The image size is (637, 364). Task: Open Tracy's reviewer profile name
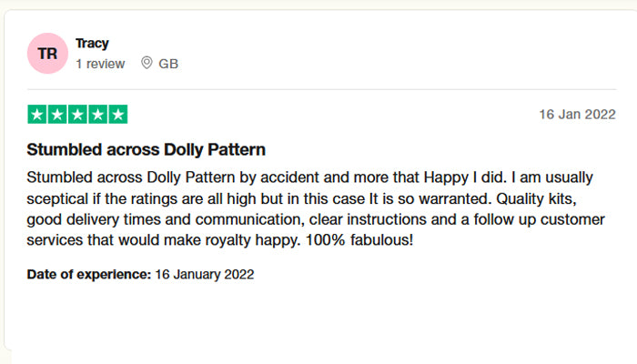(x=92, y=44)
